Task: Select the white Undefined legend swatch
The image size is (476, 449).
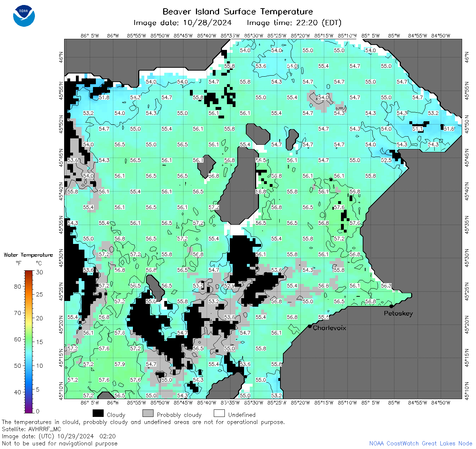Action: pos(219,413)
